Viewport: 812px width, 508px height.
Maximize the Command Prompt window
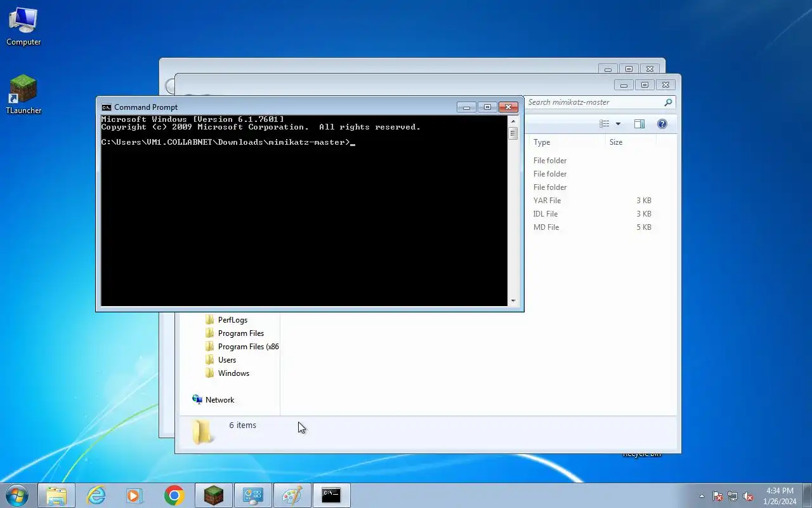click(487, 107)
